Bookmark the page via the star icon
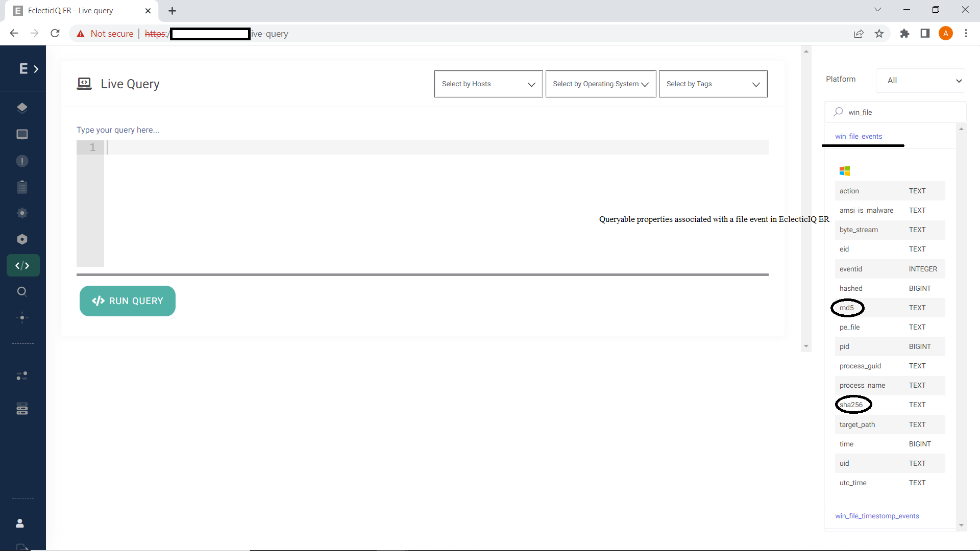The width and height of the screenshot is (980, 551). (879, 33)
